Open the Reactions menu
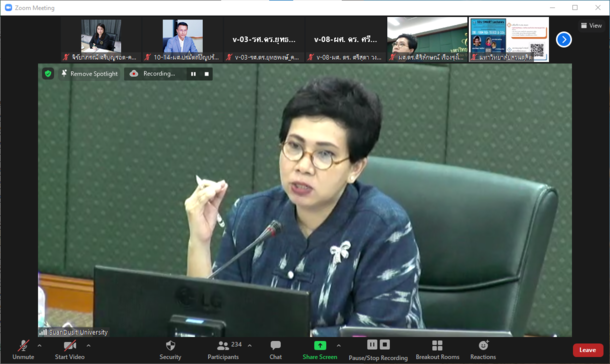The image size is (610, 364). 483,349
